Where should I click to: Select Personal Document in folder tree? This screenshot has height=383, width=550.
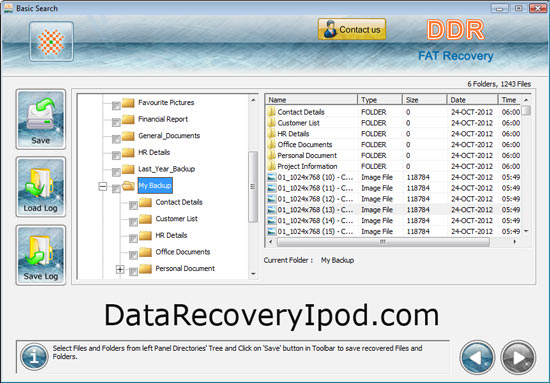pos(185,269)
